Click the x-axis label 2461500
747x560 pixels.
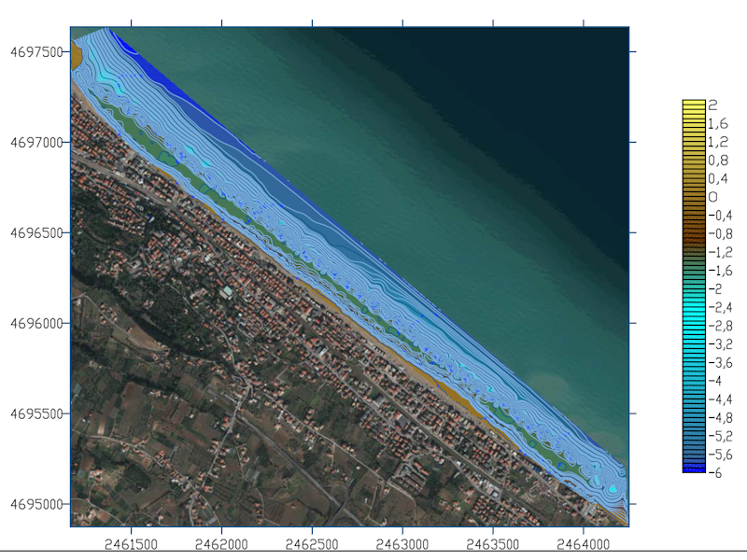click(x=131, y=544)
